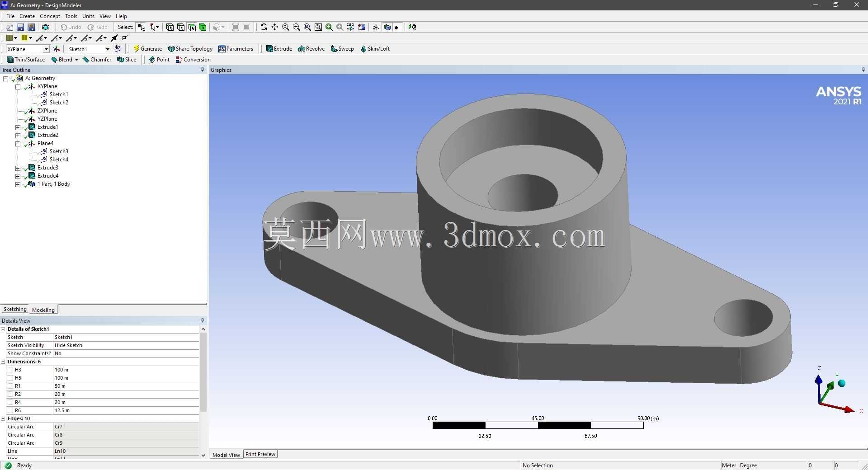This screenshot has width=868, height=470.
Task: Tick the R6 dimension checkbox
Action: [x=10, y=410]
